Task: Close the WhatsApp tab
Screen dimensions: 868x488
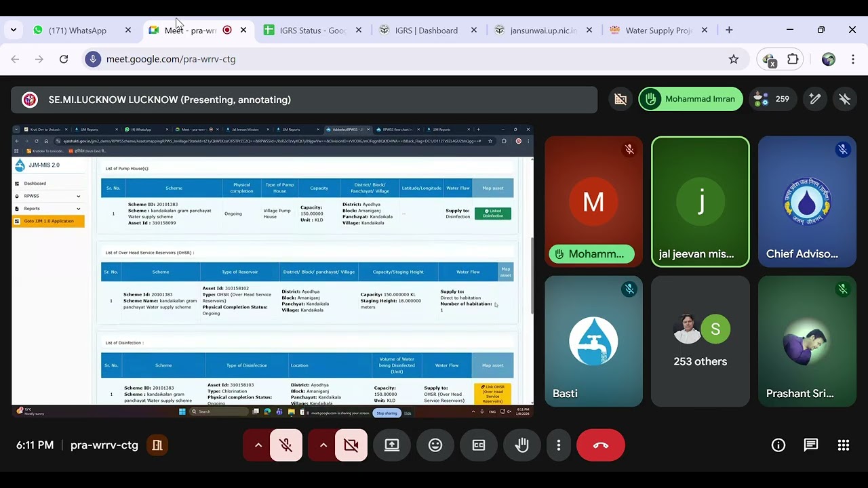Action: pyautogui.click(x=128, y=30)
